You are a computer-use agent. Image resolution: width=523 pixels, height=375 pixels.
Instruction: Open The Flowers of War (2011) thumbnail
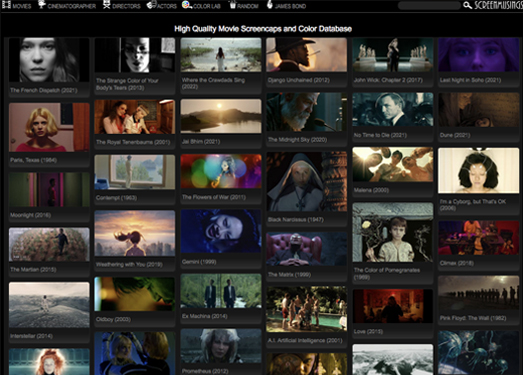point(221,171)
